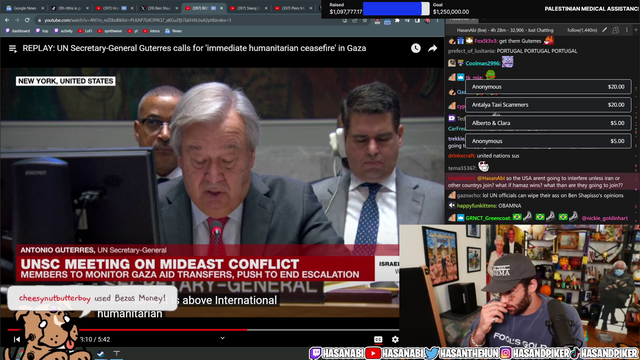The width and height of the screenshot is (640, 360).
Task: Reload the current YouTube page
Action: [x=27, y=20]
